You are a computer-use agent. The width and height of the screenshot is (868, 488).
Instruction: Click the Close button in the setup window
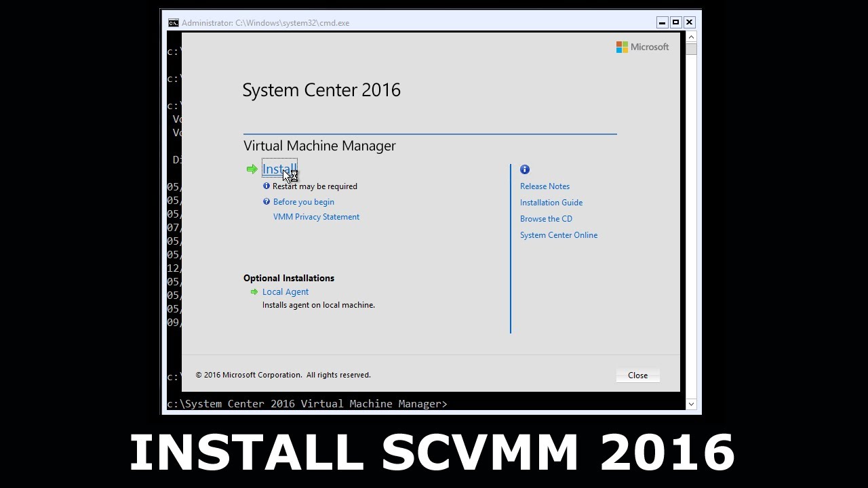[637, 375]
